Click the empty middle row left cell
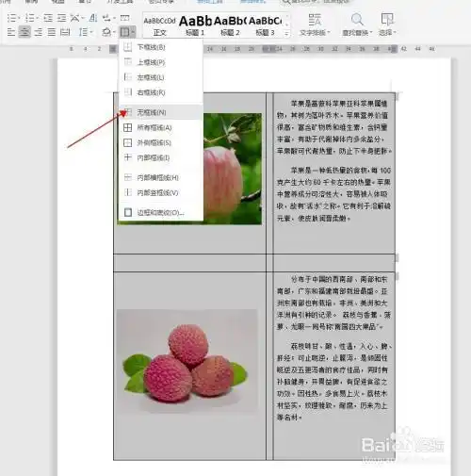Screen dimensions: 471x476 pos(189,263)
